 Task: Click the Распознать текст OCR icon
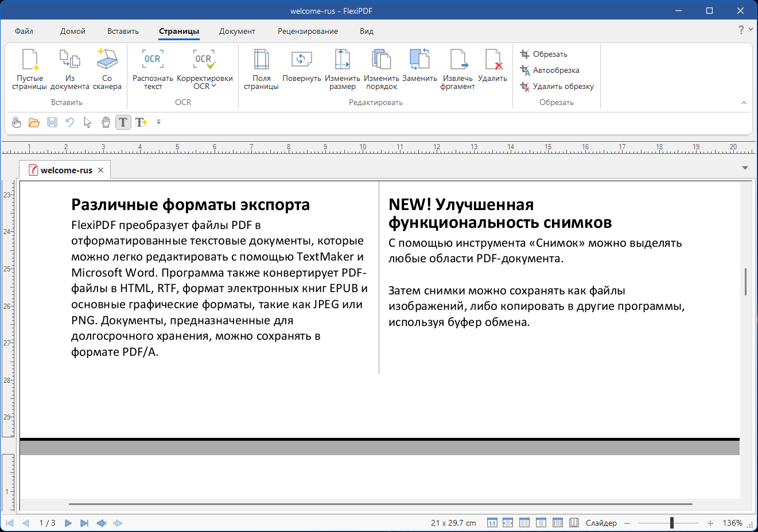point(153,60)
